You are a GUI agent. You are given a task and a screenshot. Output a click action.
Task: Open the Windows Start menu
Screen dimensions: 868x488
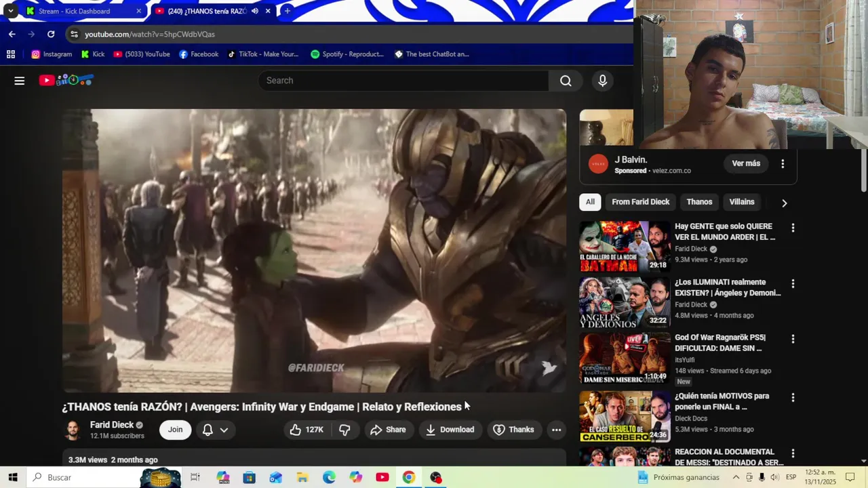click(13, 477)
